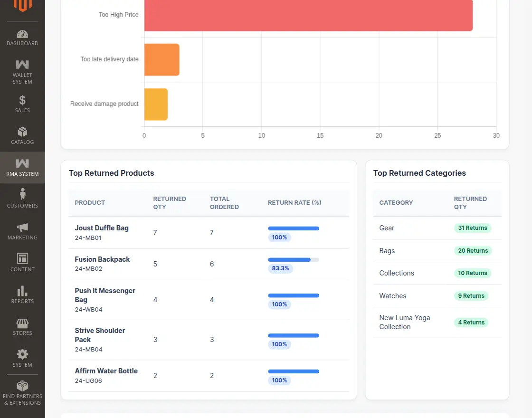Open the System gear icon

coord(22,354)
